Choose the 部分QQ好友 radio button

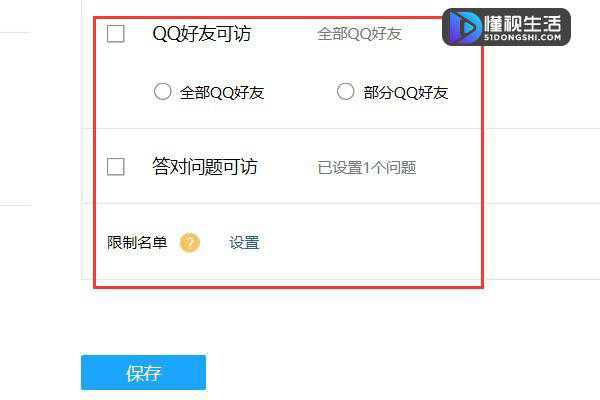click(345, 91)
